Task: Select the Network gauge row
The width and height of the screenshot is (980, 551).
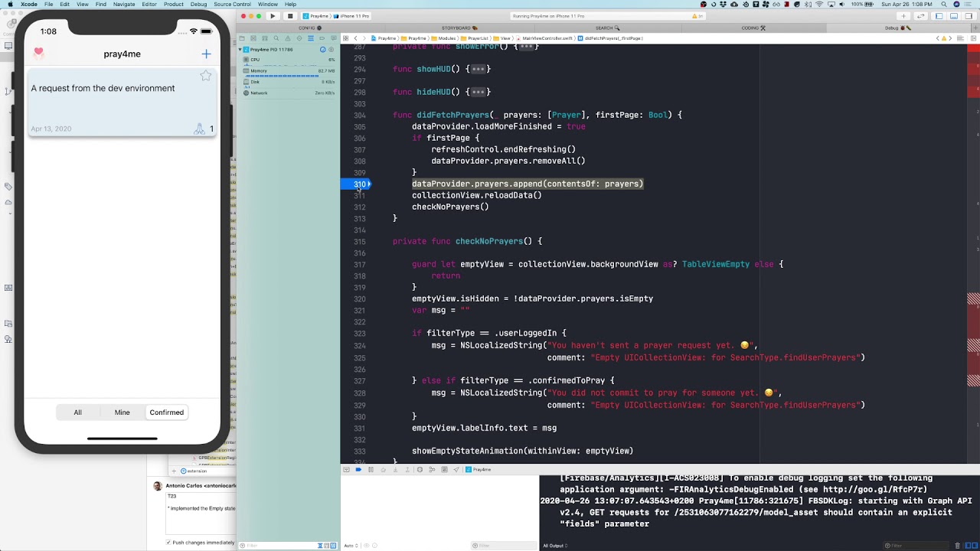Action: coord(289,93)
